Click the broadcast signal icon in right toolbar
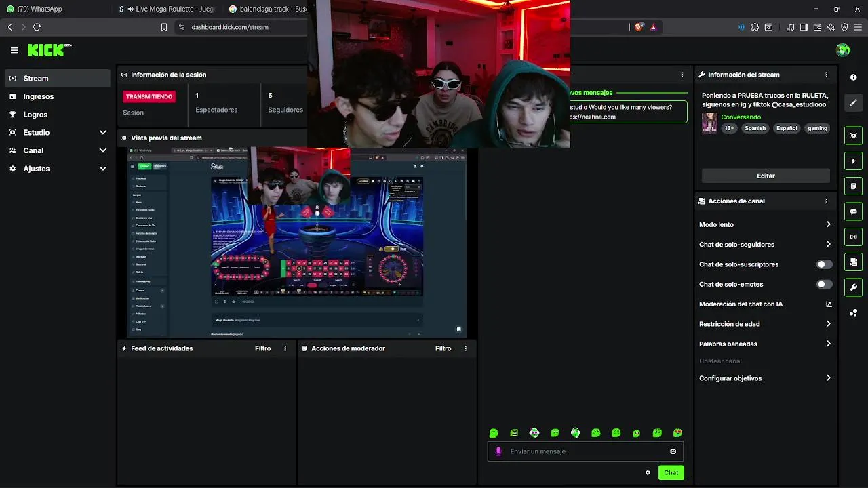868x488 pixels. (x=853, y=237)
